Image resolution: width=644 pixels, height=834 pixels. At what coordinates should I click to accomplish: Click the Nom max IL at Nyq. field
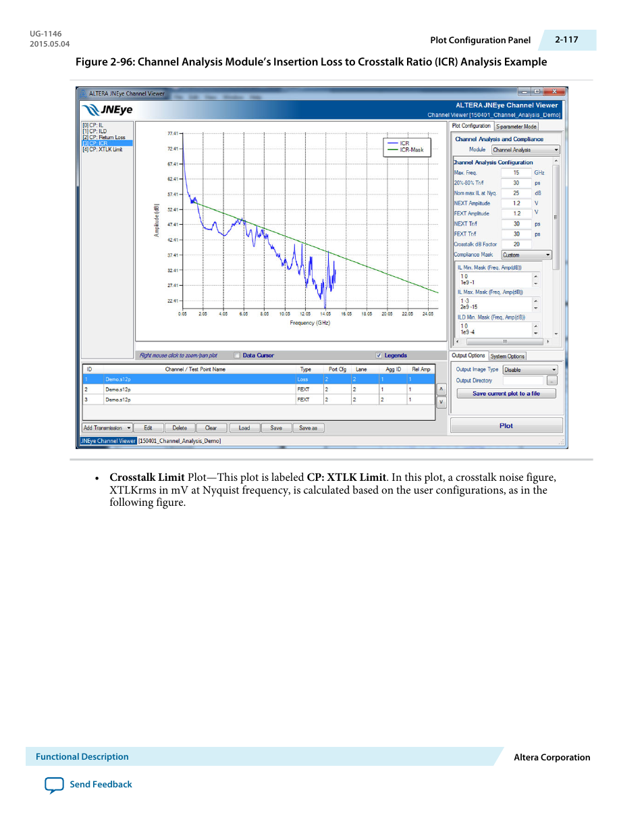click(516, 193)
